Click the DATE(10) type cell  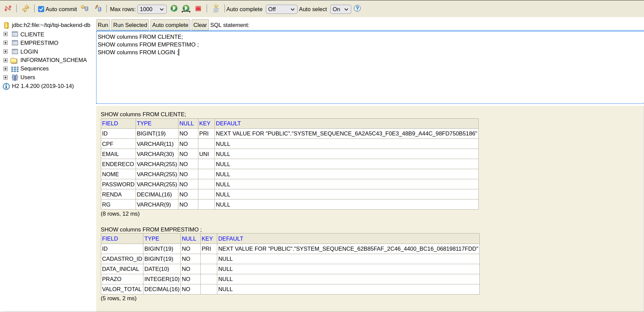click(x=162, y=269)
